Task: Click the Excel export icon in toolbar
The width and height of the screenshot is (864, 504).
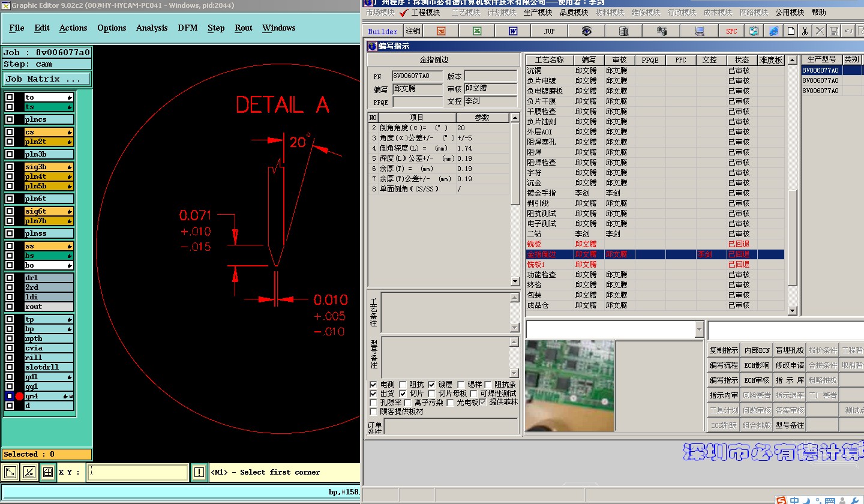Action: pos(476,31)
